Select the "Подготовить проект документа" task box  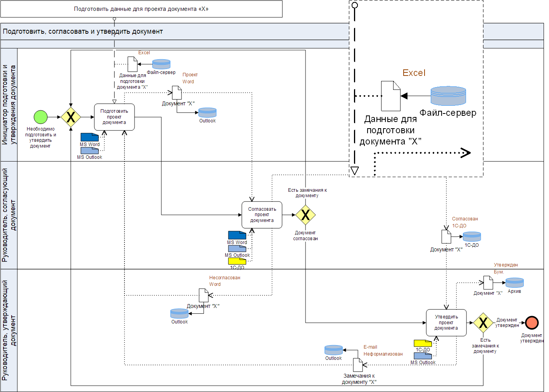[x=114, y=117]
